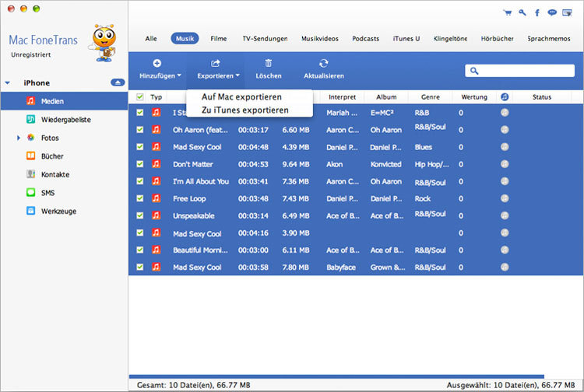Toggle the select-all checkbox in header

(139, 96)
